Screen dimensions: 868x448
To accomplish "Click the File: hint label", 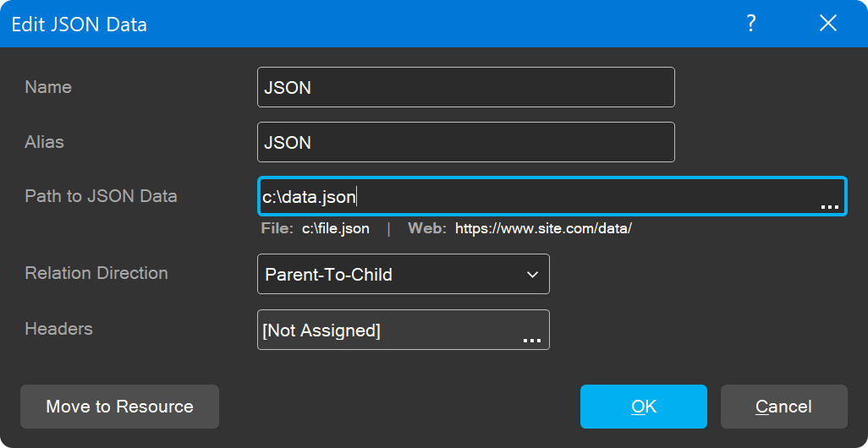I will [277, 228].
